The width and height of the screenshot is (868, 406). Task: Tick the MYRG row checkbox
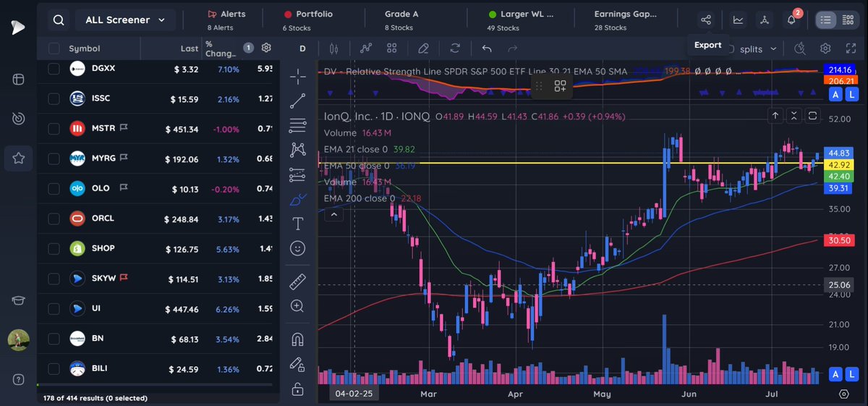(54, 158)
